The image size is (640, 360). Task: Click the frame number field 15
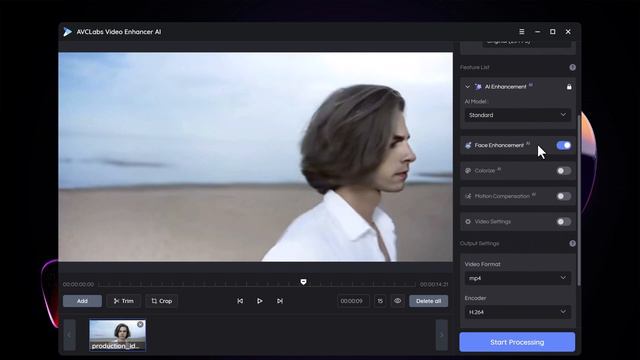(380, 301)
